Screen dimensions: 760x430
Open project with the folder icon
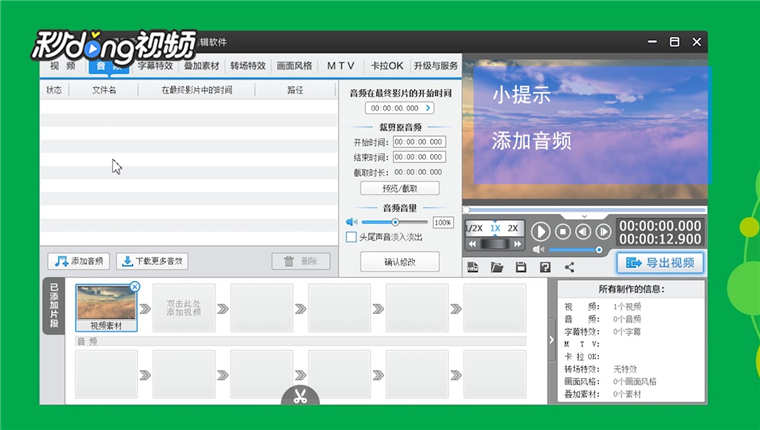click(497, 267)
